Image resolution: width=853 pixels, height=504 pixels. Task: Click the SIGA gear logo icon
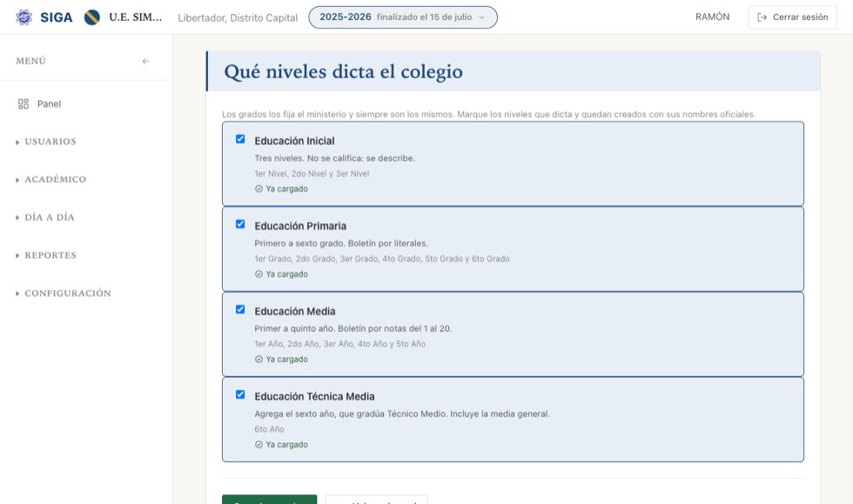click(24, 17)
